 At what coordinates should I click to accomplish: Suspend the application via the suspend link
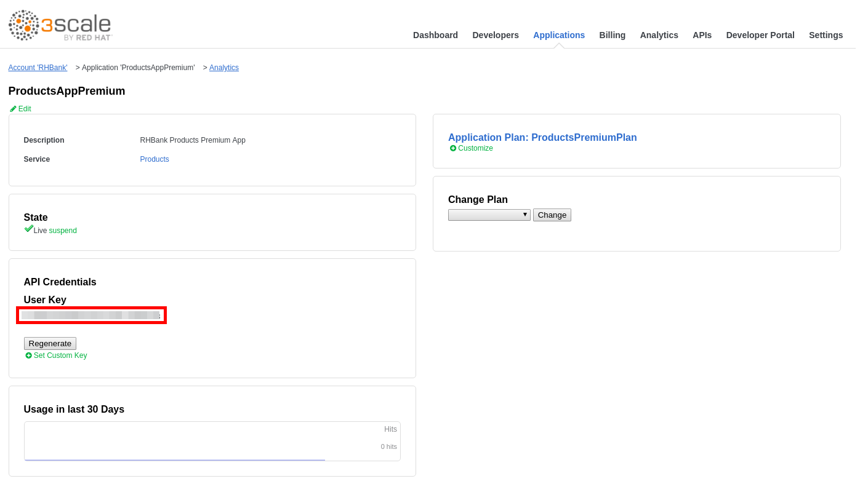pyautogui.click(x=63, y=231)
